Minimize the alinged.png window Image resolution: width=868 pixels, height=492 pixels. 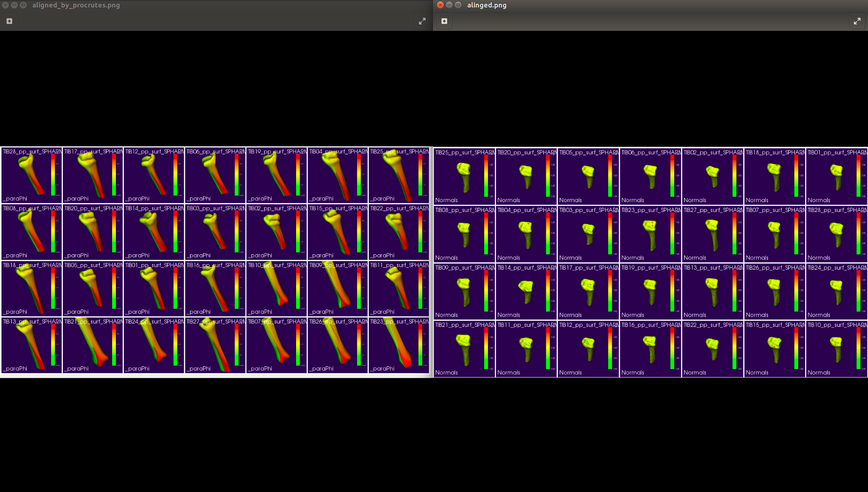449,5
